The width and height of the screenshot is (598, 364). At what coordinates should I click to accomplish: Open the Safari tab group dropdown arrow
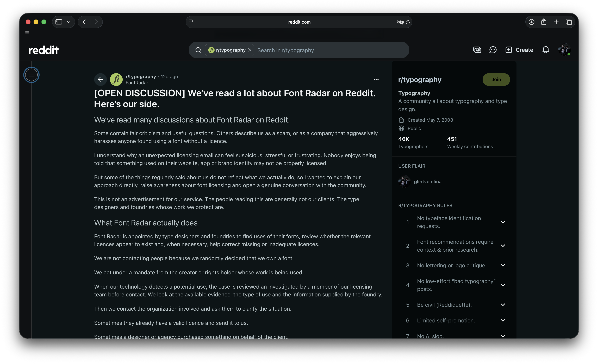[x=69, y=22]
